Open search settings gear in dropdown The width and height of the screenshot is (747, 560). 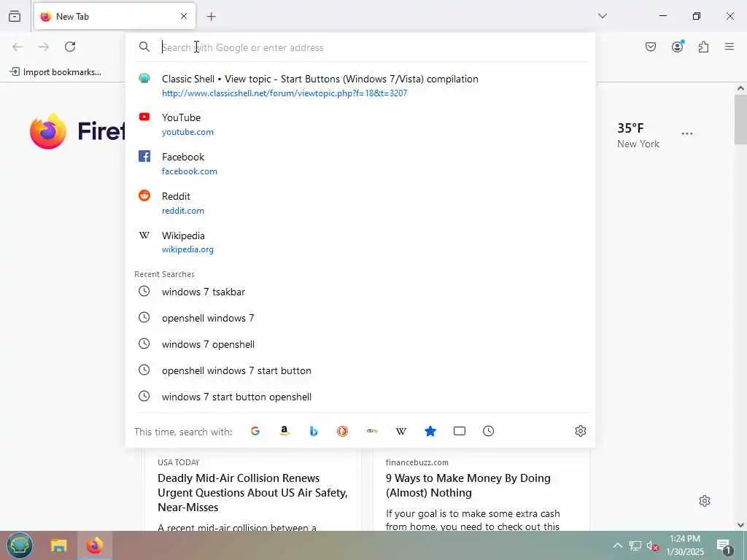(580, 431)
